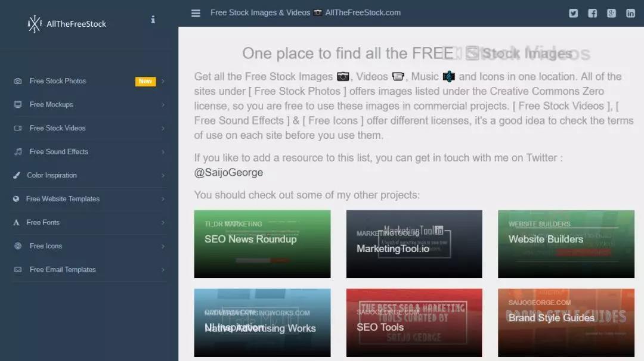Open the Website Builders card
Image resolution: width=644 pixels, height=361 pixels.
click(566, 244)
